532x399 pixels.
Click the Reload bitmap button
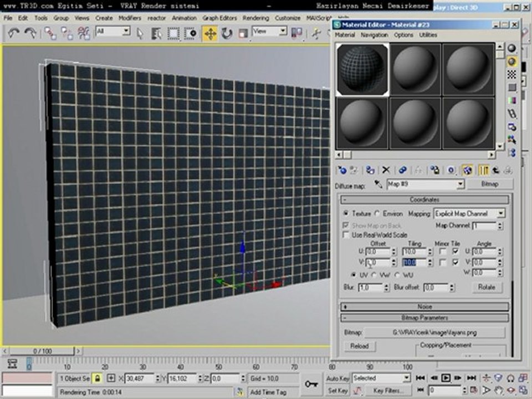(359, 346)
